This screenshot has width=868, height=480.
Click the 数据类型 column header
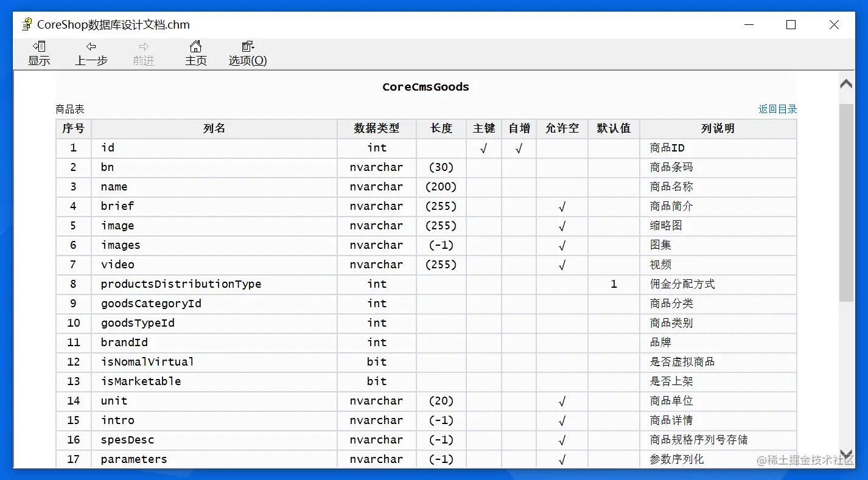(377, 128)
